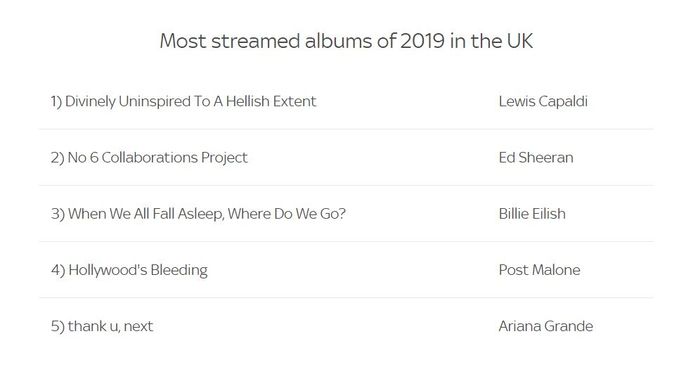Click the 'Most streamed albums of 2019' heading
The image size is (700, 365).
coord(346,41)
